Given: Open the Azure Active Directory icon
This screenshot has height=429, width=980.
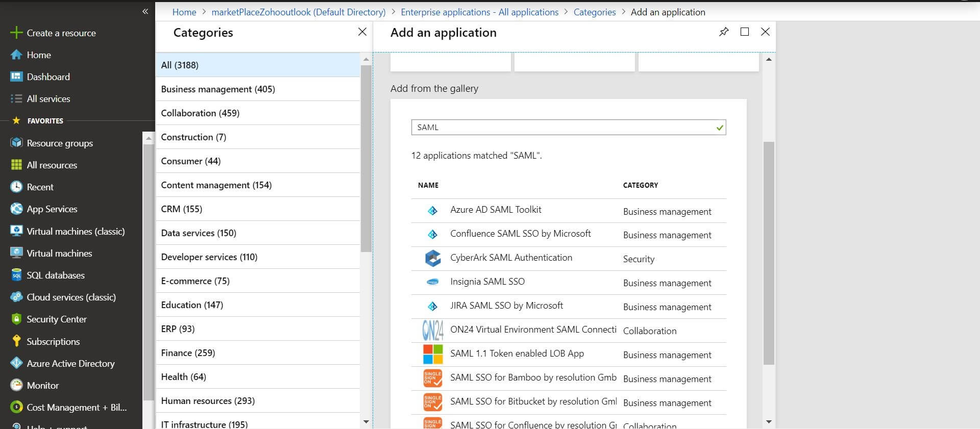Looking at the screenshot, I should coord(16,363).
